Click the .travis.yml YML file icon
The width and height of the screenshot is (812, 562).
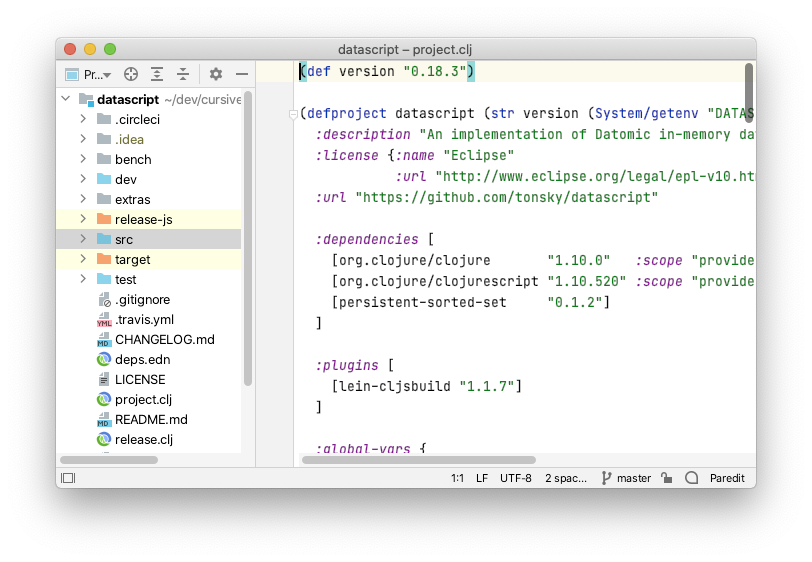tap(104, 320)
